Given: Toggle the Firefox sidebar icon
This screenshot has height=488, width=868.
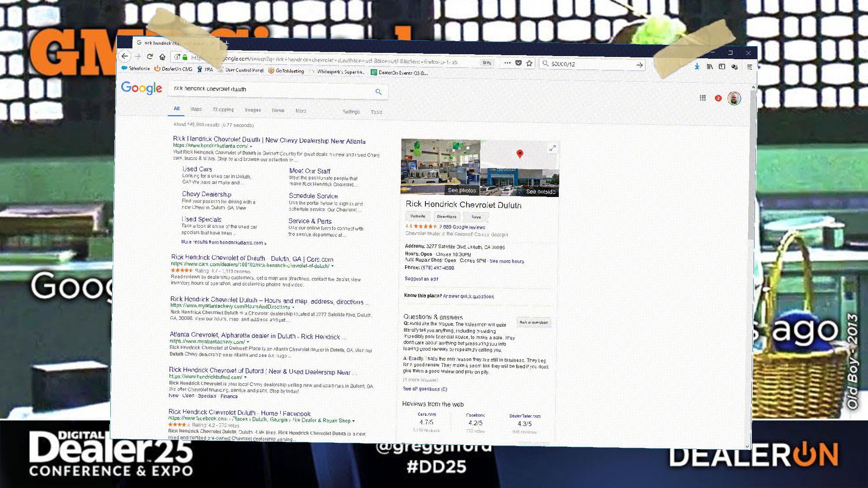Looking at the screenshot, I should (722, 66).
